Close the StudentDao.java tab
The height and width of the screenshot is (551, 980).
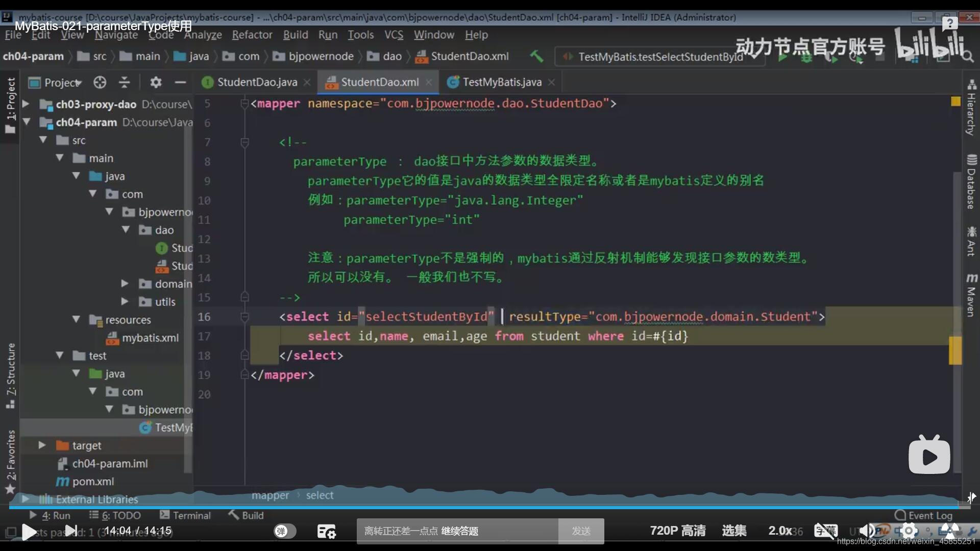(x=307, y=82)
